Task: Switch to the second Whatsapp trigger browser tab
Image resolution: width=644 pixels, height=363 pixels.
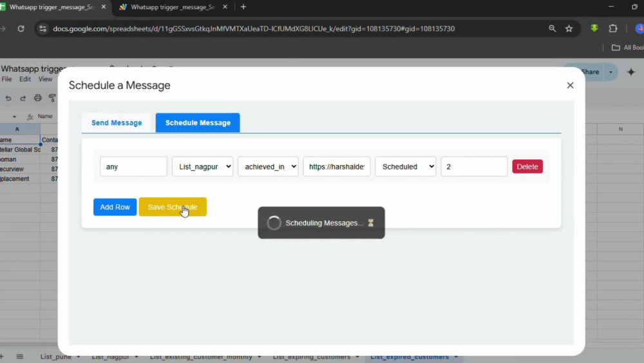Action: [x=173, y=7]
